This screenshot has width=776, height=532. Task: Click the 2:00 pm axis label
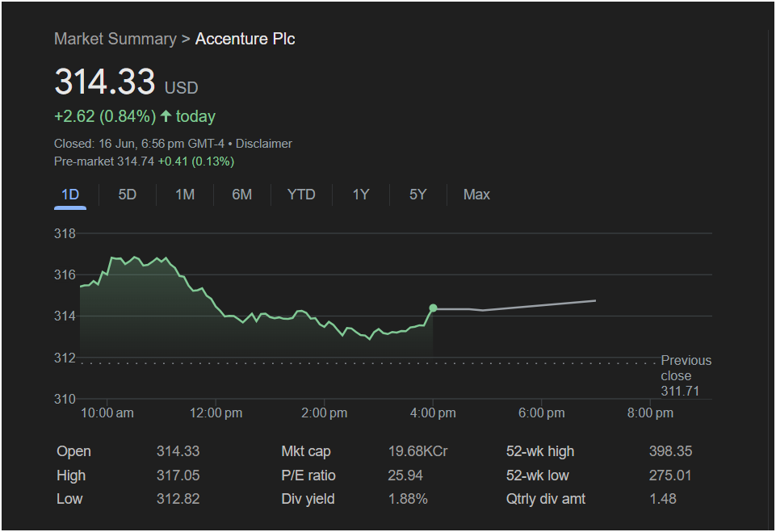[x=324, y=413]
